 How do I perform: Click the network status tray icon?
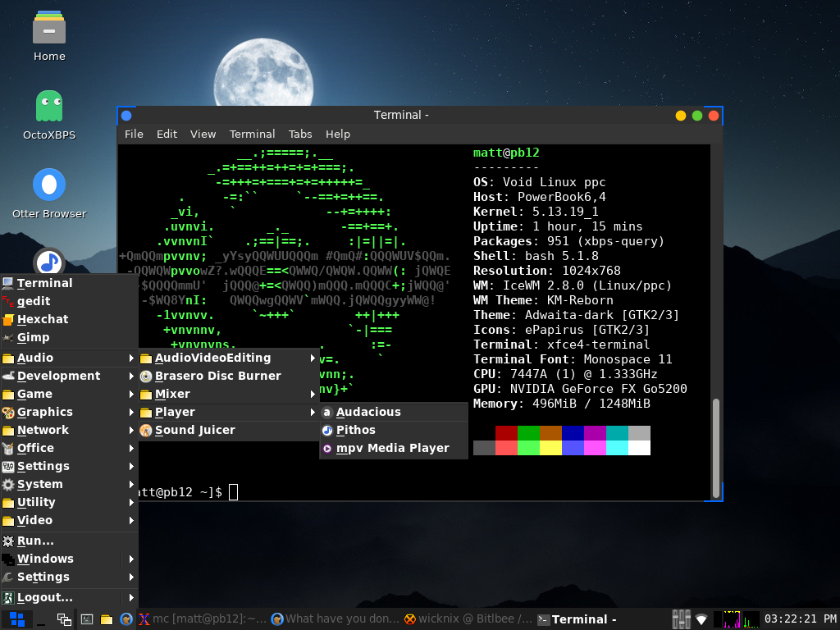coord(701,619)
